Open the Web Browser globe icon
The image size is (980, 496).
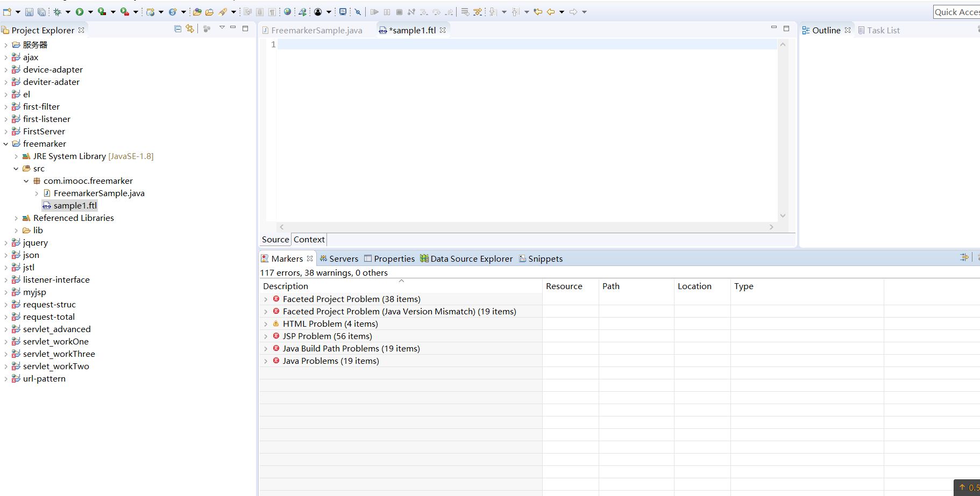click(287, 12)
